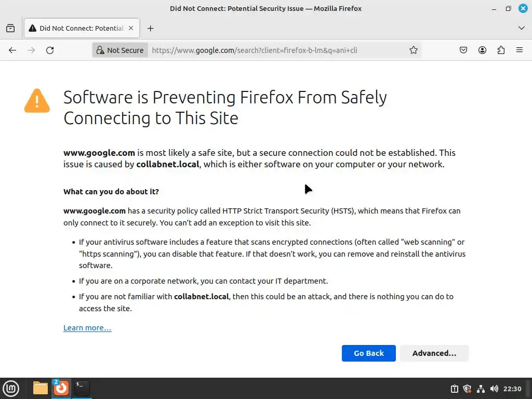Open a new tab with plus button
The width and height of the screenshot is (532, 399).
coord(151,28)
